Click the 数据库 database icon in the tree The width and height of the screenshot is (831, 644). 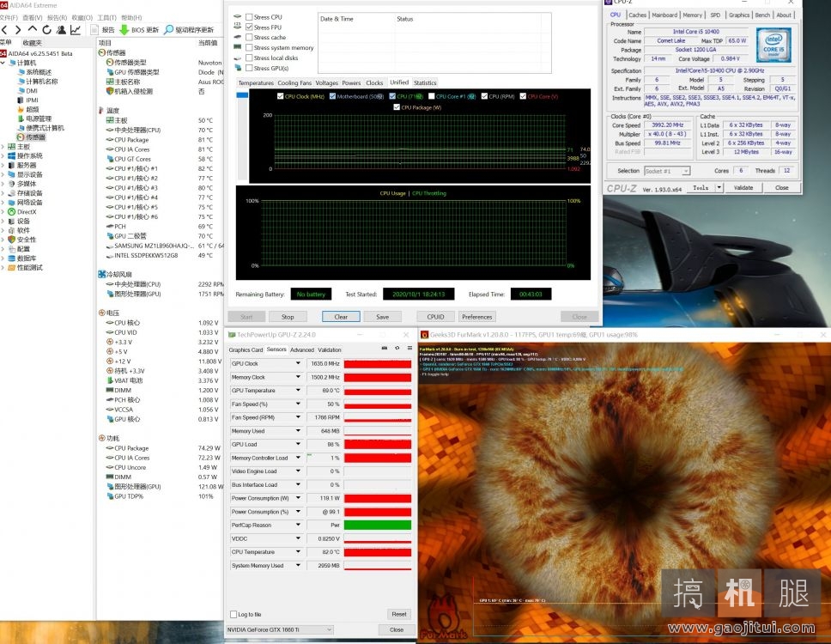(x=12, y=258)
